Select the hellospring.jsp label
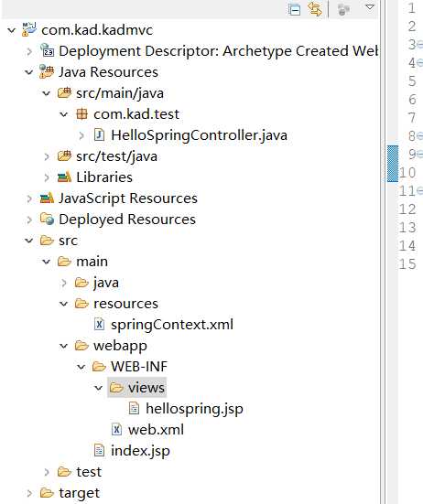The width and height of the screenshot is (423, 504). coord(194,409)
